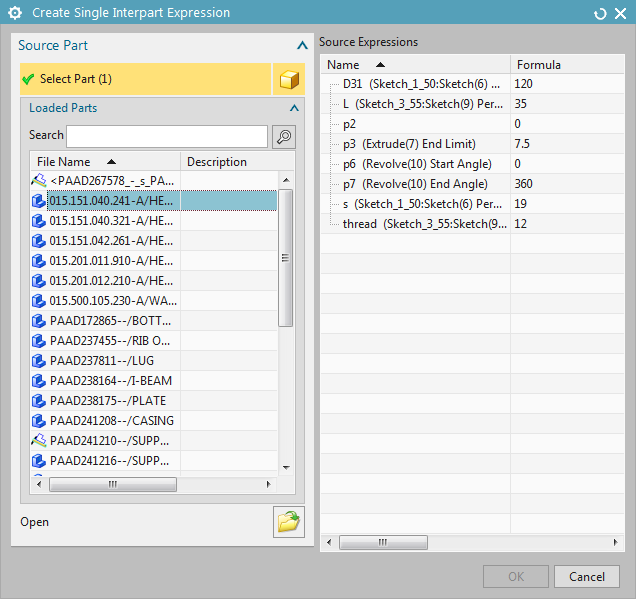This screenshot has width=636, height=599.
Task: Click the parts list scroll-right arrow
Action: [268, 484]
